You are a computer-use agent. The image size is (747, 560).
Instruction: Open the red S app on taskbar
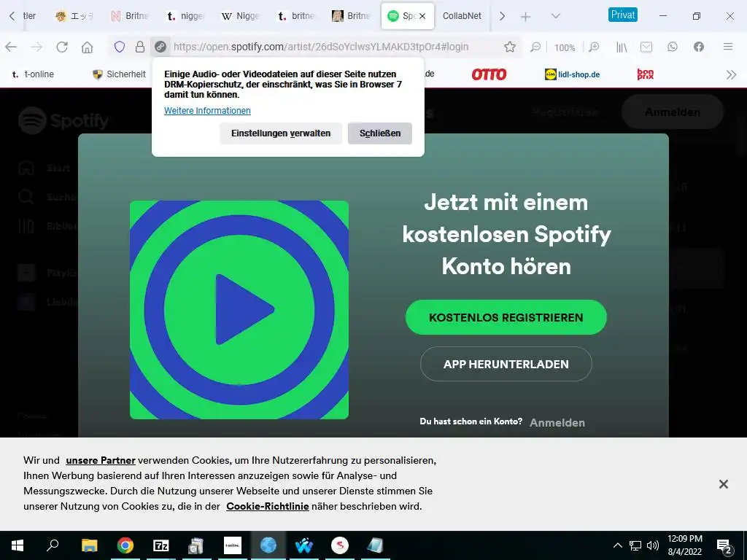340,545
